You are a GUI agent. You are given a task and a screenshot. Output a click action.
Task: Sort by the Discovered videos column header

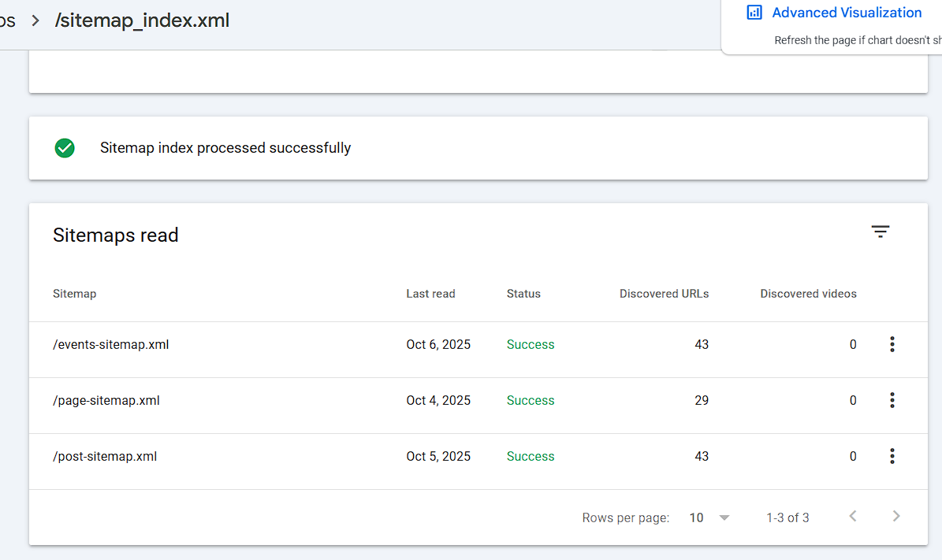(808, 294)
